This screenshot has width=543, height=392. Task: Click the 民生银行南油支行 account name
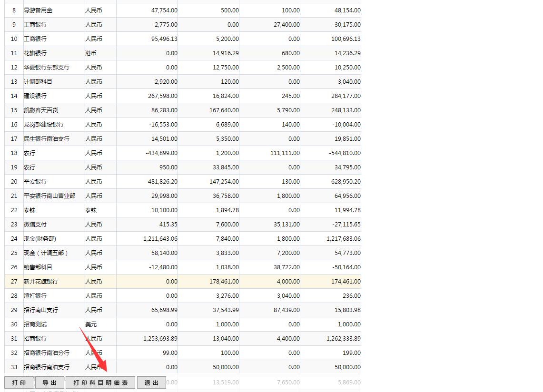point(47,139)
